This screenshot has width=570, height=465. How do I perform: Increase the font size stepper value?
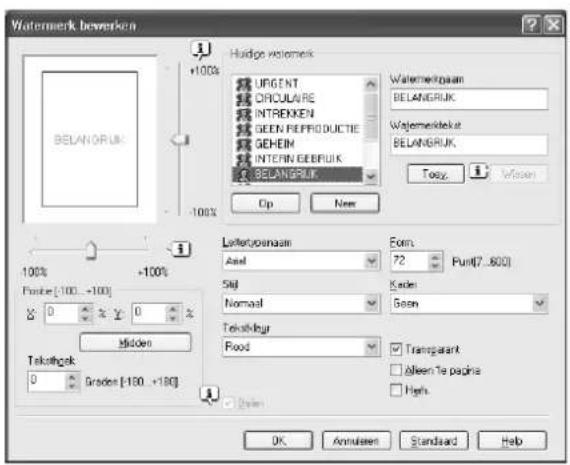pyautogui.click(x=435, y=257)
